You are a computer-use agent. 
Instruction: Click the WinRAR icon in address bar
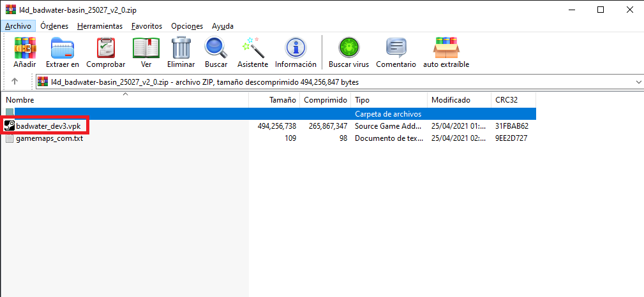(x=42, y=82)
